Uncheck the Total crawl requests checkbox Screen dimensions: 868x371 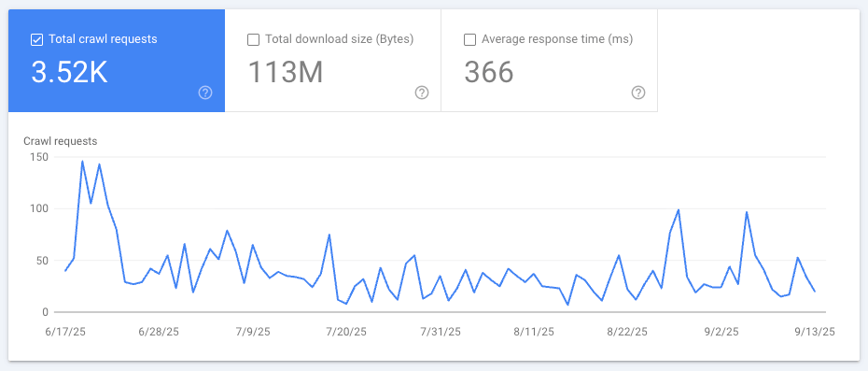click(36, 40)
